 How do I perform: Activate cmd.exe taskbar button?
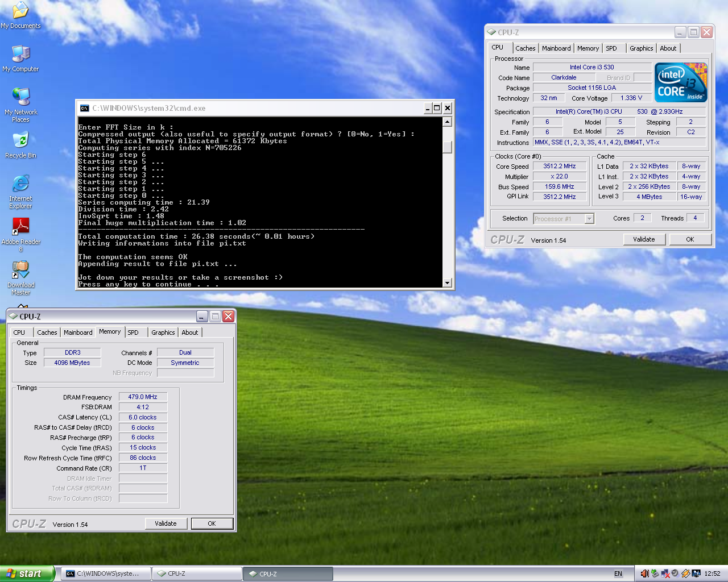point(106,573)
